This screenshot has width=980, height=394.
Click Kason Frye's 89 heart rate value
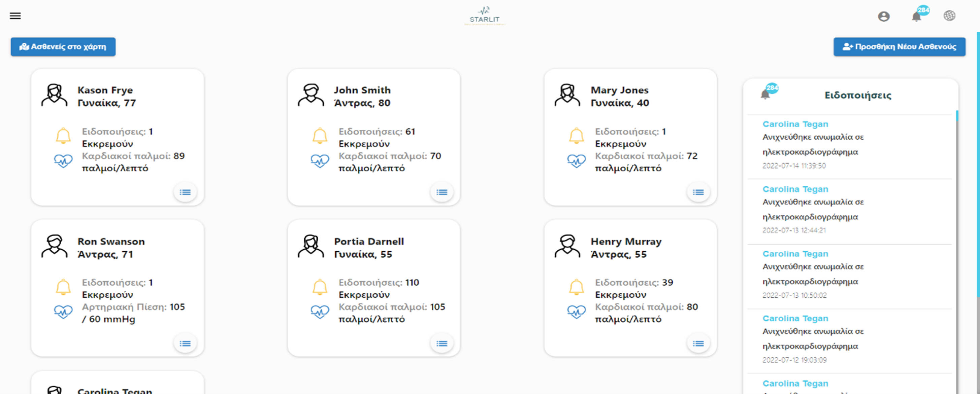(x=179, y=156)
